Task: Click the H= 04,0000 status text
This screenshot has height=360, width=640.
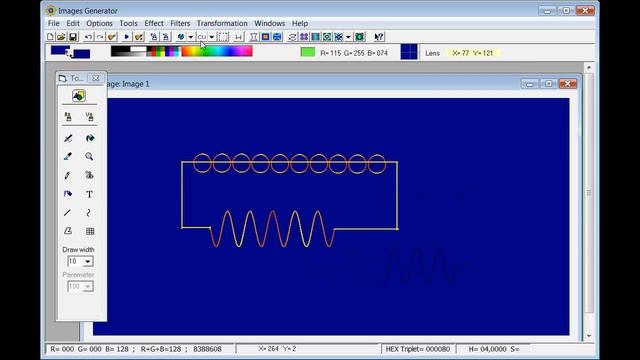Action: 487,349
